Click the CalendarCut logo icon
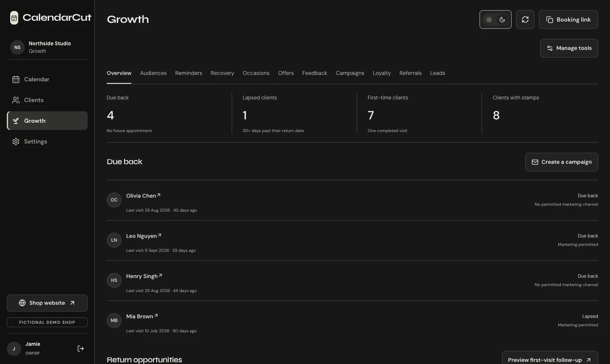 point(14,18)
